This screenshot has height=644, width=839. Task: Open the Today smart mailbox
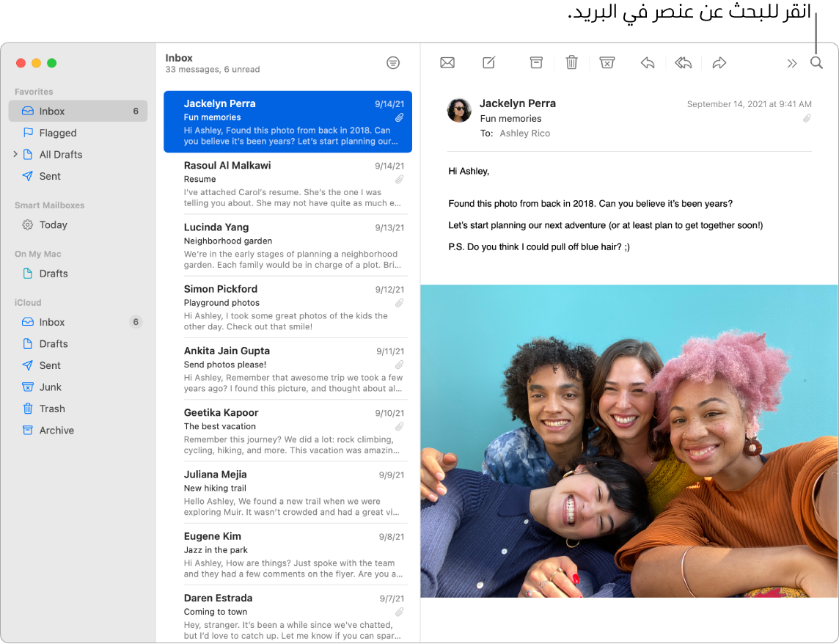pyautogui.click(x=78, y=225)
